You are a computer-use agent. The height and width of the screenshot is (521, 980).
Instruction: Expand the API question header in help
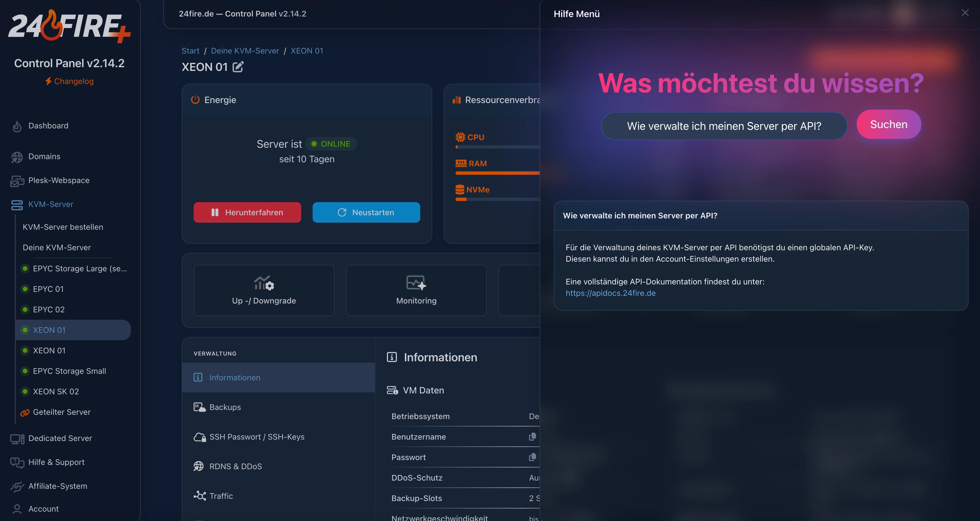click(x=761, y=216)
